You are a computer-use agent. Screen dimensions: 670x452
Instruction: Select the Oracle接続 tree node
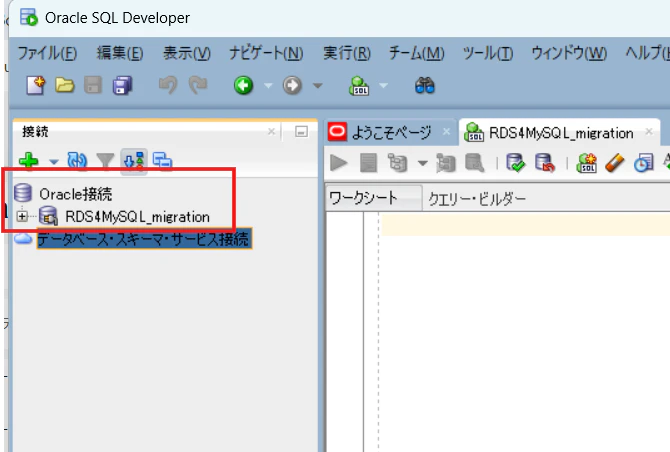(76, 194)
